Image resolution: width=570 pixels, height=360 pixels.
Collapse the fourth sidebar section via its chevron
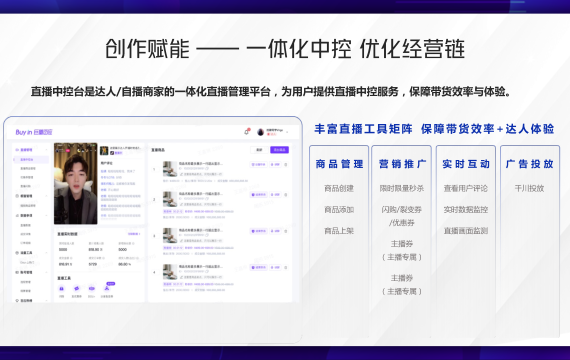(47, 253)
